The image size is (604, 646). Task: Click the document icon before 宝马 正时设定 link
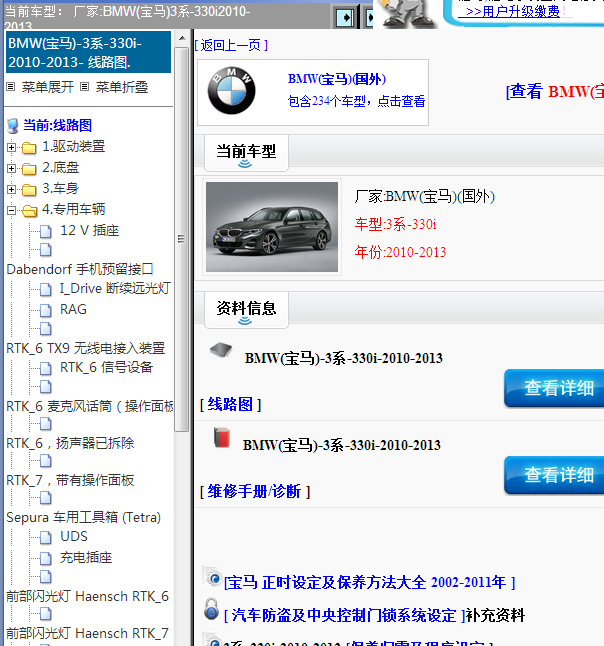[213, 577]
